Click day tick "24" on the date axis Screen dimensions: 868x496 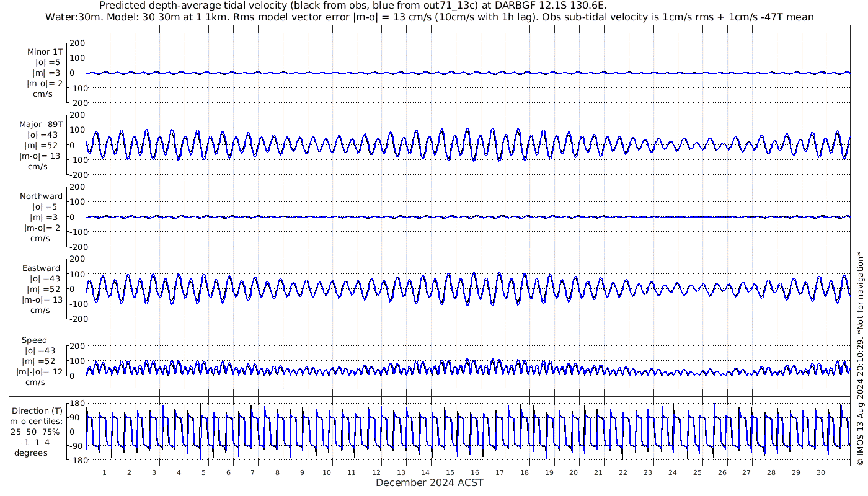673,472
